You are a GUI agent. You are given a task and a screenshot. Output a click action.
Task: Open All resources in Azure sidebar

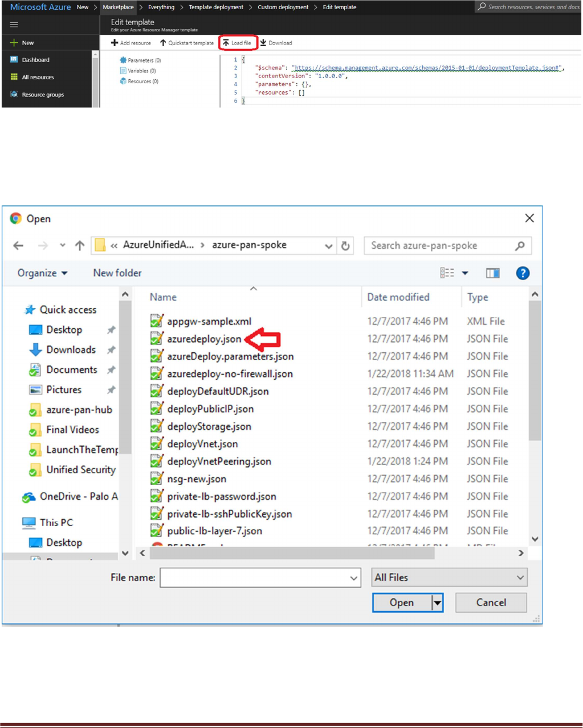click(32, 77)
